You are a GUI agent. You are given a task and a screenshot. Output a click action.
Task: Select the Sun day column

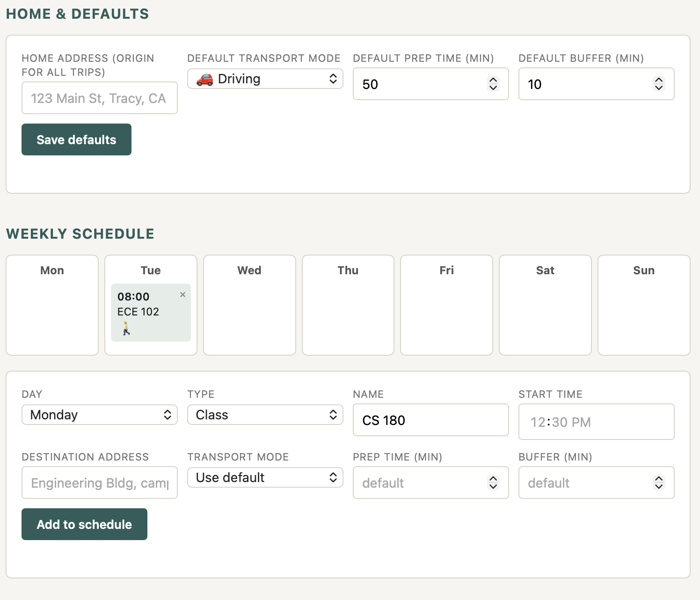644,305
